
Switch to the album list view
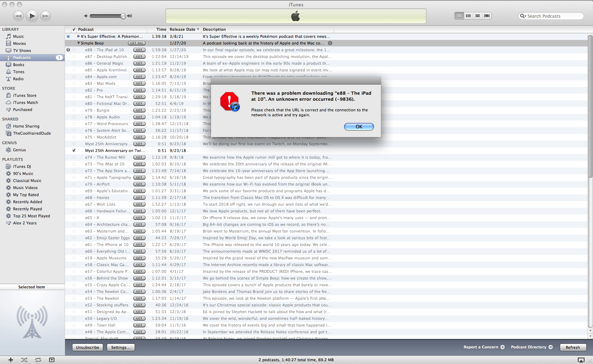click(468, 16)
